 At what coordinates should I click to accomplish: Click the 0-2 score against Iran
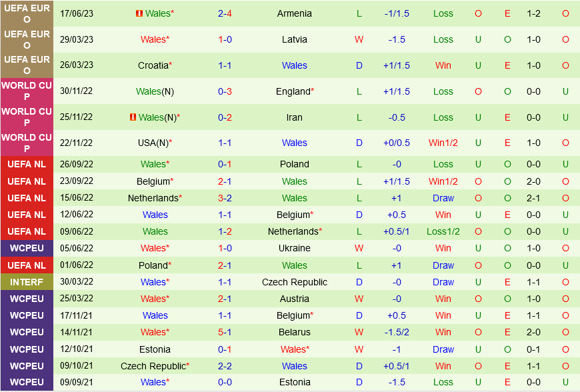pos(225,117)
